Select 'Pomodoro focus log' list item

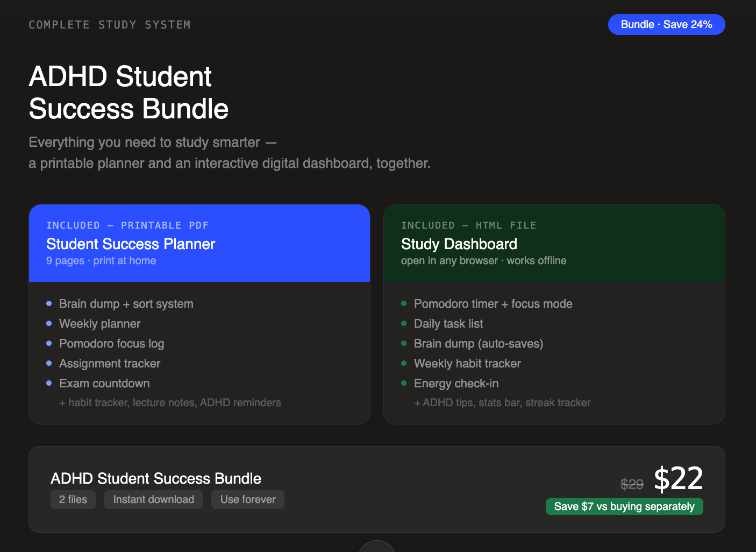[x=112, y=344]
